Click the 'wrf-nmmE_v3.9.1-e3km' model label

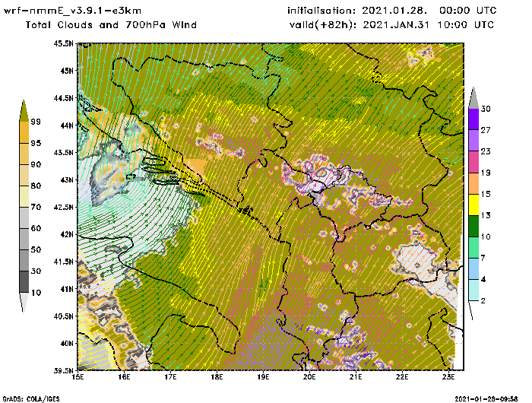pyautogui.click(x=72, y=11)
